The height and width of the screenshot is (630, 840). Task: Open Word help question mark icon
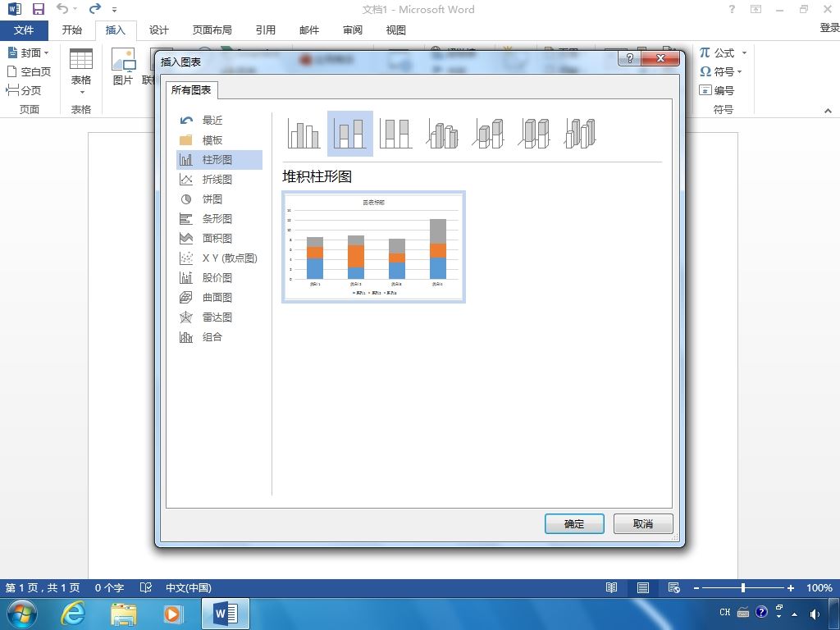tap(732, 9)
